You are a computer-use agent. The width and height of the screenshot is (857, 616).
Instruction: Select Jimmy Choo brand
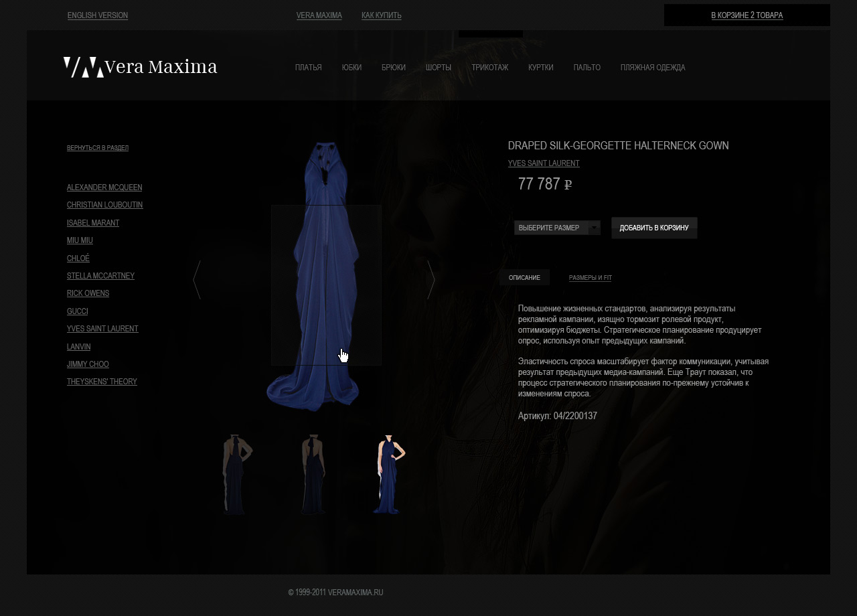click(x=88, y=364)
